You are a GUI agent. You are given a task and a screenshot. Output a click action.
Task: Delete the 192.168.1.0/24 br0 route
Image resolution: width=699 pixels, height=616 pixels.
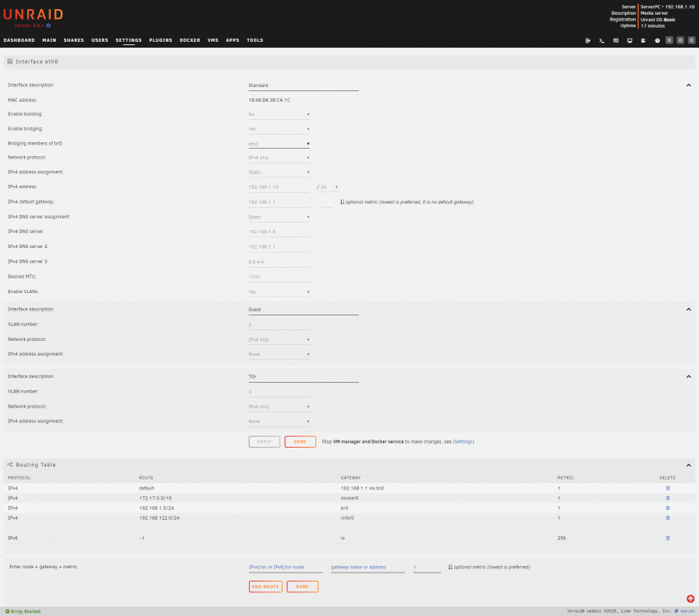point(667,508)
